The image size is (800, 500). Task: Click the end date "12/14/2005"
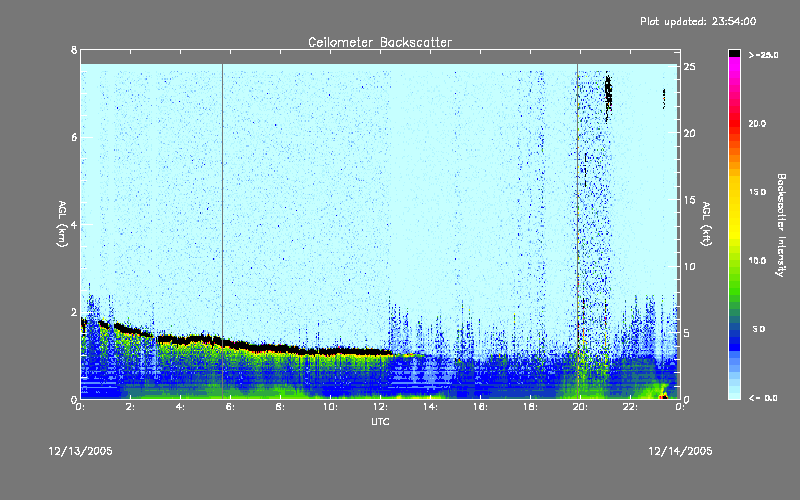coord(680,451)
